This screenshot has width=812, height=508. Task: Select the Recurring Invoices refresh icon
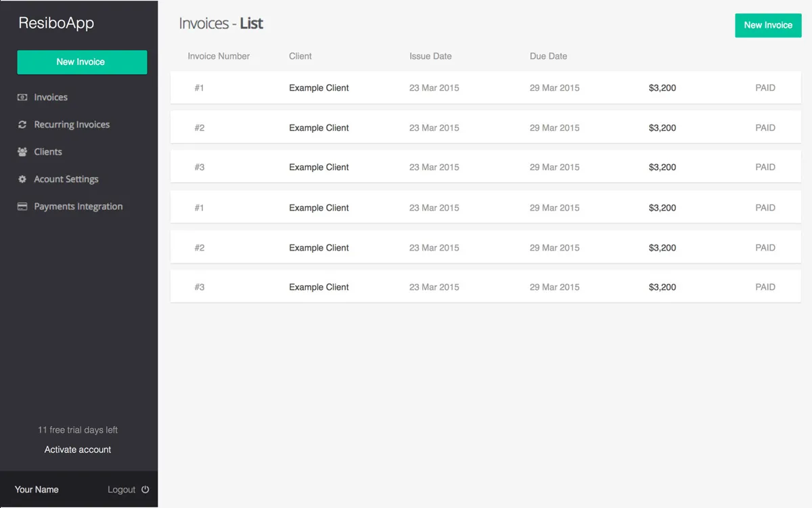point(22,124)
